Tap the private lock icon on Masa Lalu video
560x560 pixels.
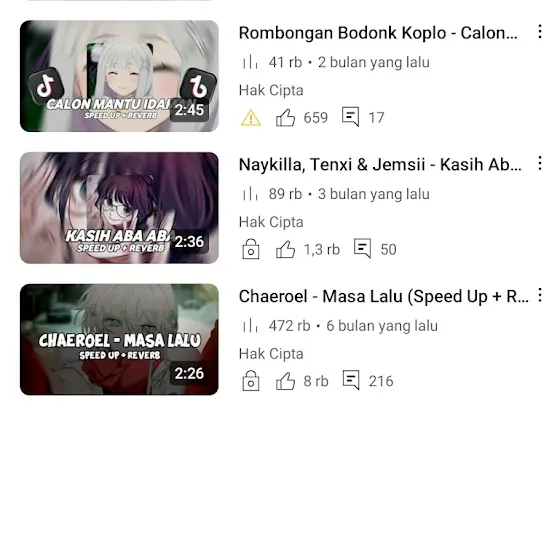coord(251,380)
